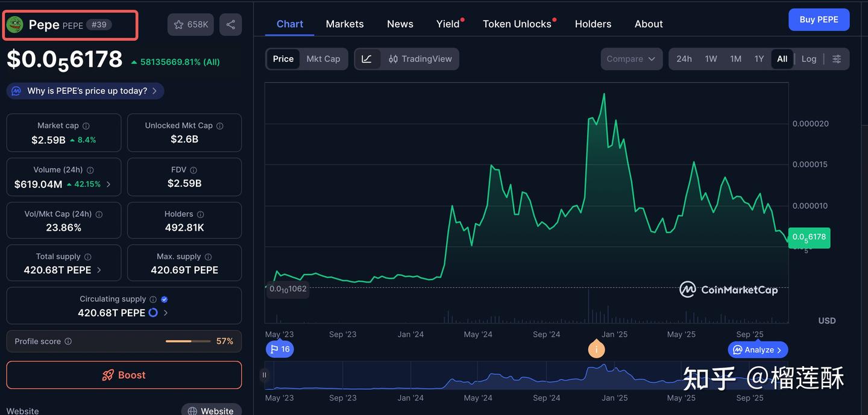Open the share icon button
The width and height of the screenshot is (868, 415).
tap(231, 25)
